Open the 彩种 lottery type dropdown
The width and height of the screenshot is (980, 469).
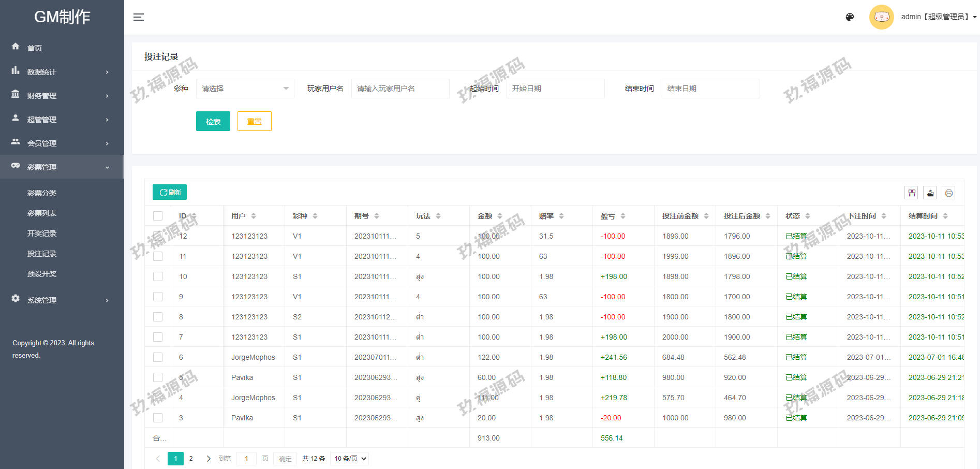click(245, 89)
